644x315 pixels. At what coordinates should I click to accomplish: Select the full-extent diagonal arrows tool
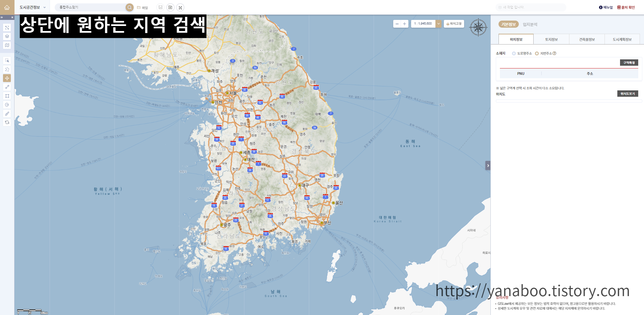7,28
